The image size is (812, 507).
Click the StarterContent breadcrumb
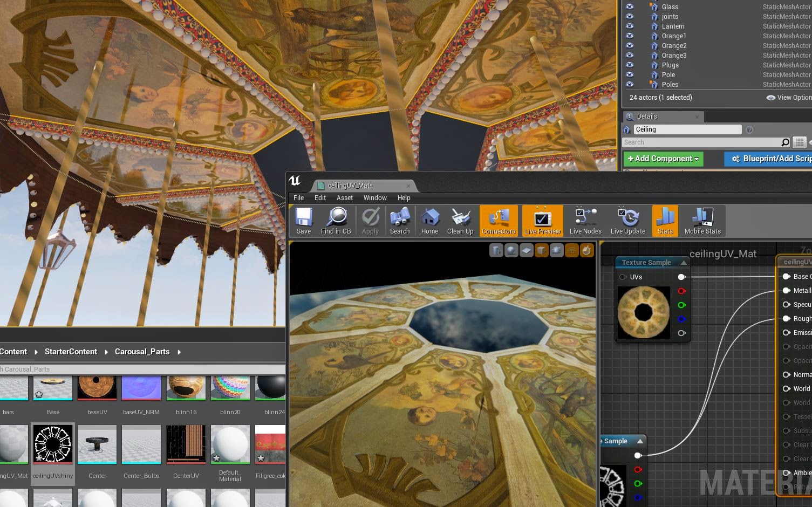click(x=71, y=352)
